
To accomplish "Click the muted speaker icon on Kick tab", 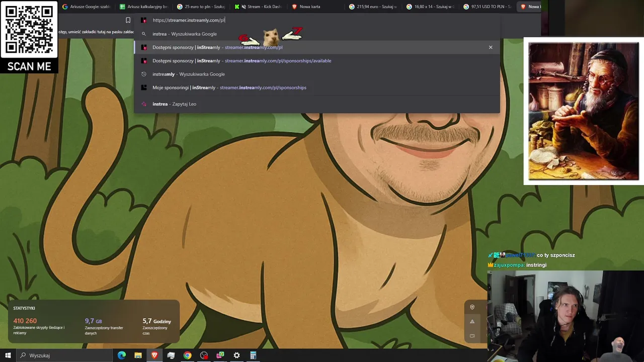I will click(244, 7).
